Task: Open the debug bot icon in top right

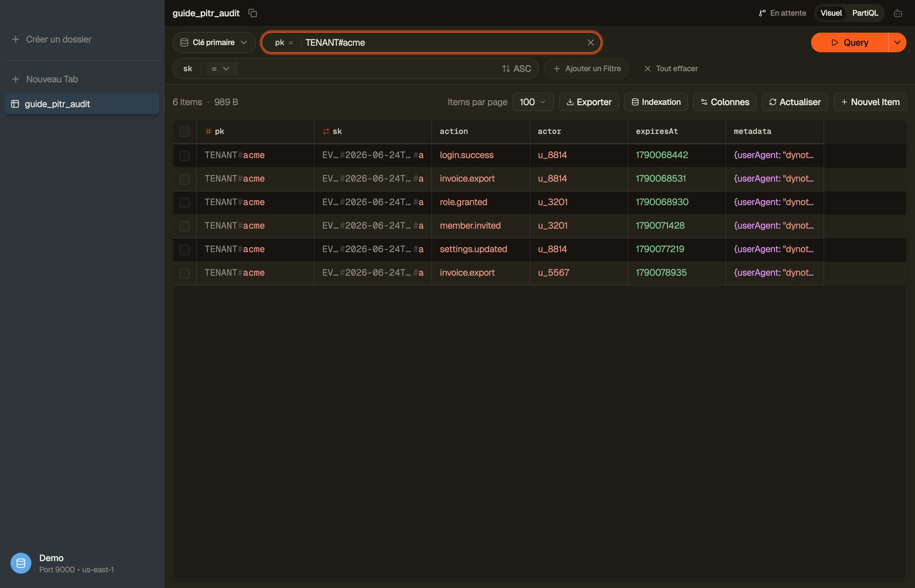Action: coord(898,13)
